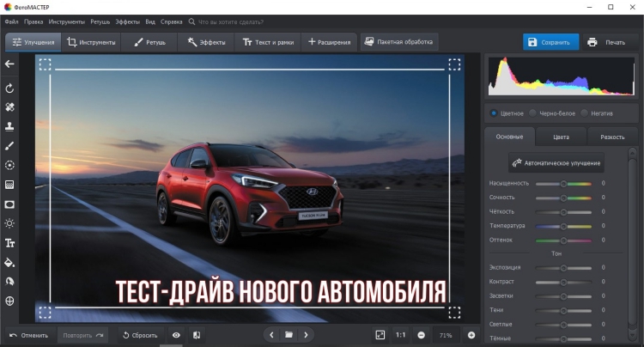
Task: Click the Чёткость slider handle
Action: 563,212
